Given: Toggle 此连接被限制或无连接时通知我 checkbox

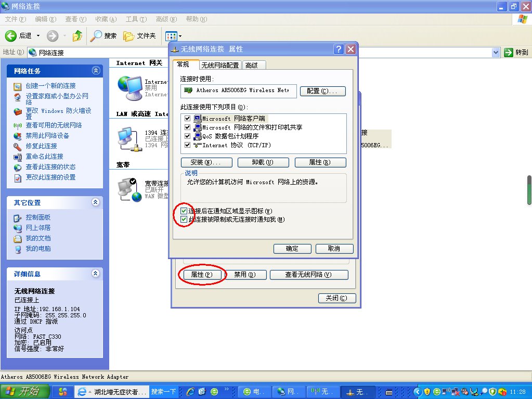Looking at the screenshot, I should 184,220.
